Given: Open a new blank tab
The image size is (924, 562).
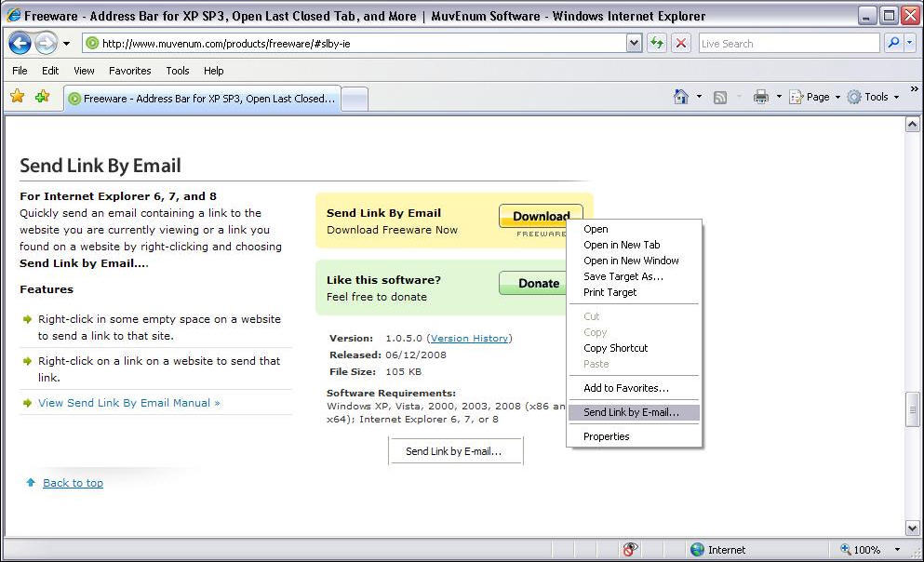Looking at the screenshot, I should (x=355, y=99).
